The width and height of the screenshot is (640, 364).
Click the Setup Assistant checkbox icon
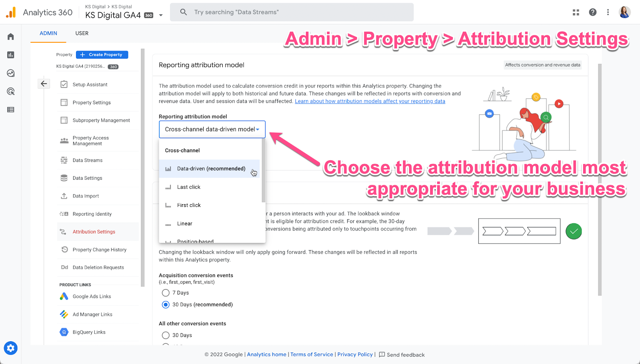click(x=64, y=84)
